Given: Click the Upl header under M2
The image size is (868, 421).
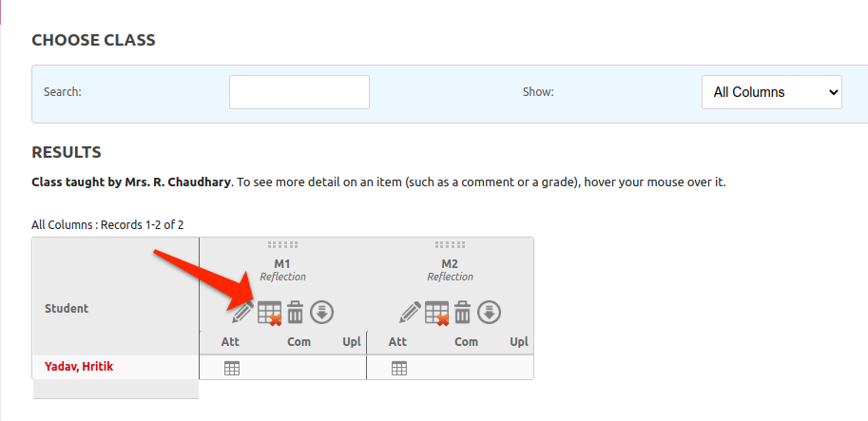Looking at the screenshot, I should click(x=519, y=342).
